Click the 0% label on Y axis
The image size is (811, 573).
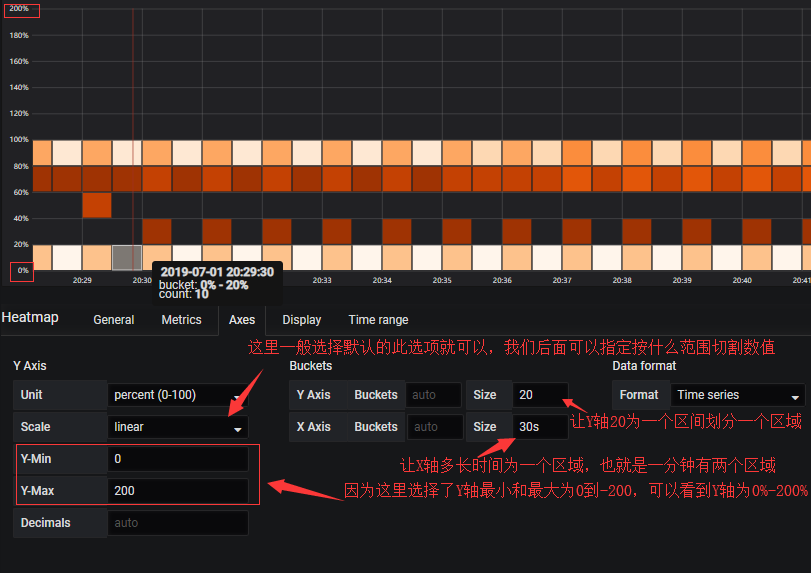click(x=23, y=271)
